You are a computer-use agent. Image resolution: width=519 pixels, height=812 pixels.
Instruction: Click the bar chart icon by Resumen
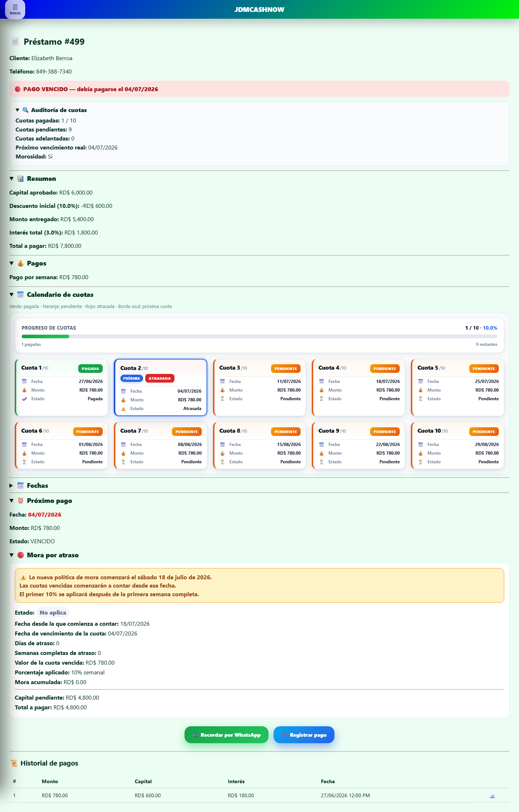coord(21,179)
